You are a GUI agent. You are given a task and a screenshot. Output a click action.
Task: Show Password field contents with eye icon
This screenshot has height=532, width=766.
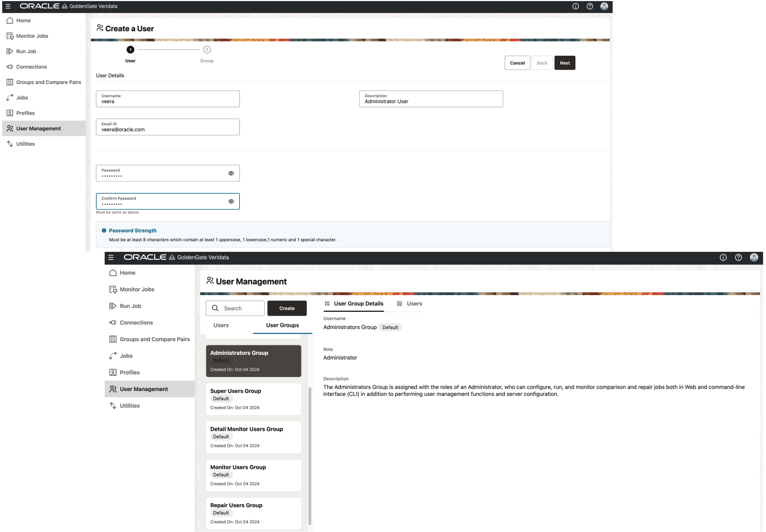[231, 173]
